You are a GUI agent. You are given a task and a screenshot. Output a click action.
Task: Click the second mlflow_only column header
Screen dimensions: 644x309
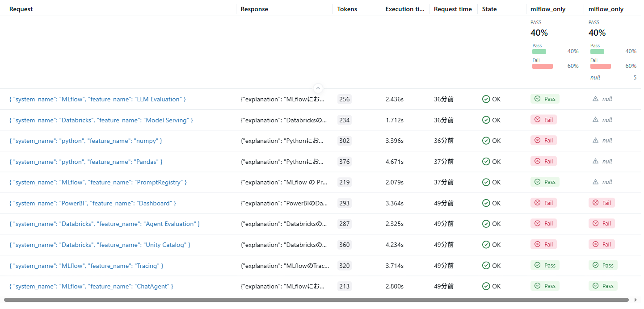pos(606,9)
